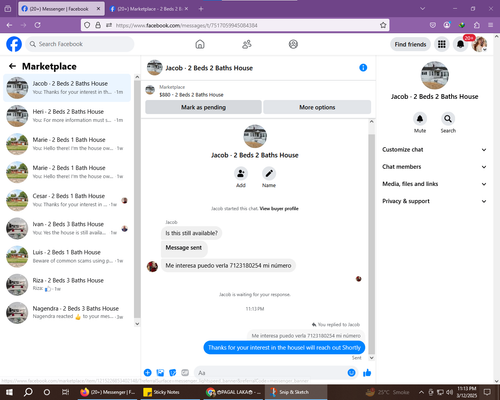The height and width of the screenshot is (400, 500).
Task: Click the chat messages scrollbar up arrow
Action: point(372,122)
